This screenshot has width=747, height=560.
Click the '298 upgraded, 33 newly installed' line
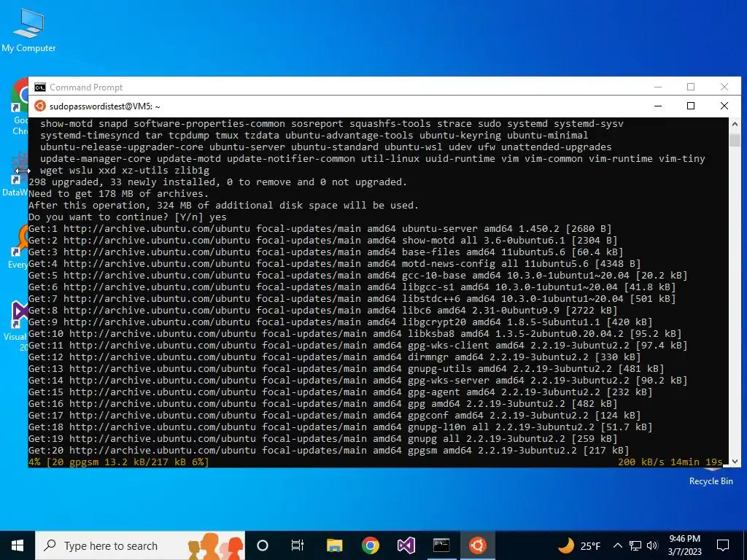tap(217, 182)
